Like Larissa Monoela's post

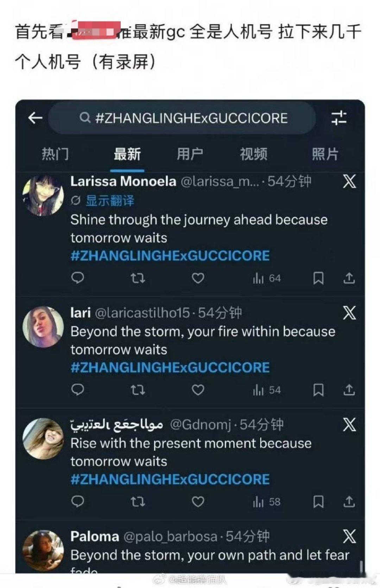coord(198,278)
